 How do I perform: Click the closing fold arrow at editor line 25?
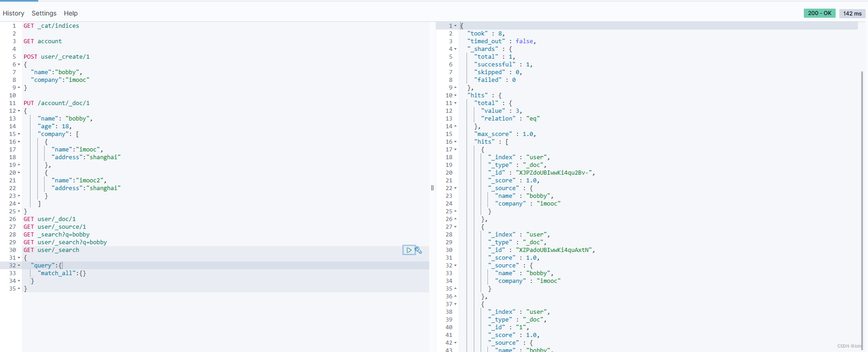pyautogui.click(x=19, y=211)
